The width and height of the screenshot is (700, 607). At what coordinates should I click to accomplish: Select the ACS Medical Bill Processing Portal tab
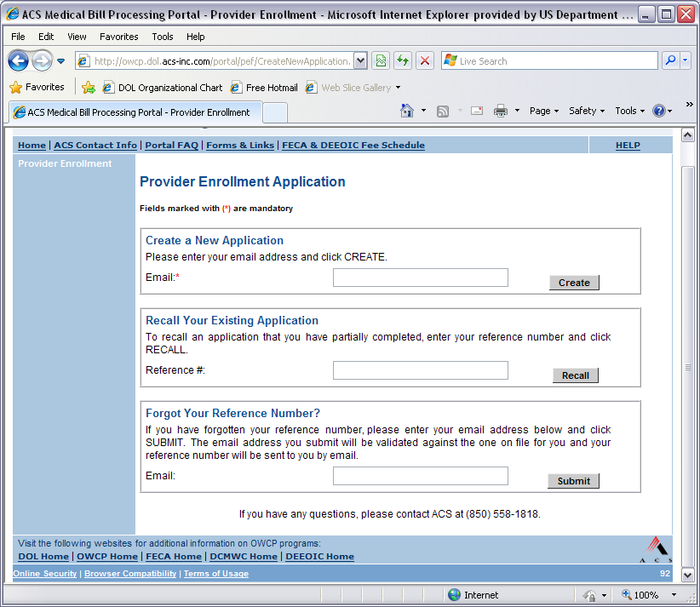[135, 112]
